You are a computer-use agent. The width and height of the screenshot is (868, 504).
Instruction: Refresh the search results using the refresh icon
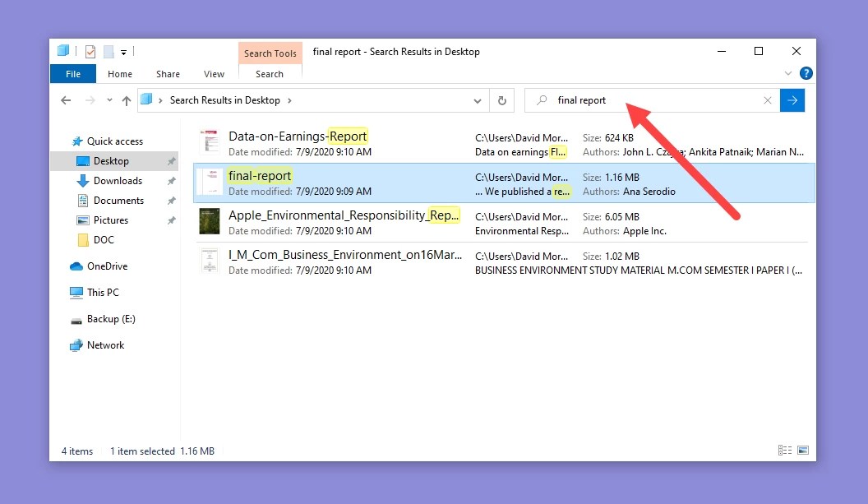point(502,100)
